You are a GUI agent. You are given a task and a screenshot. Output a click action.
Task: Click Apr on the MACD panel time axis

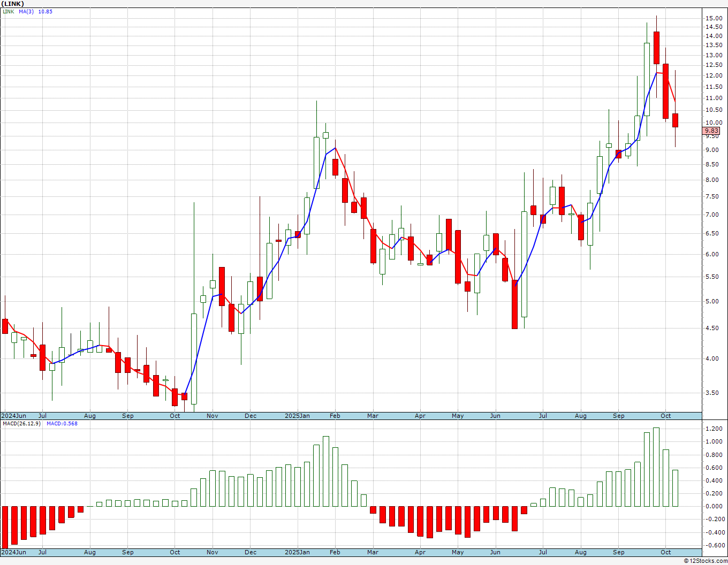coord(420,552)
